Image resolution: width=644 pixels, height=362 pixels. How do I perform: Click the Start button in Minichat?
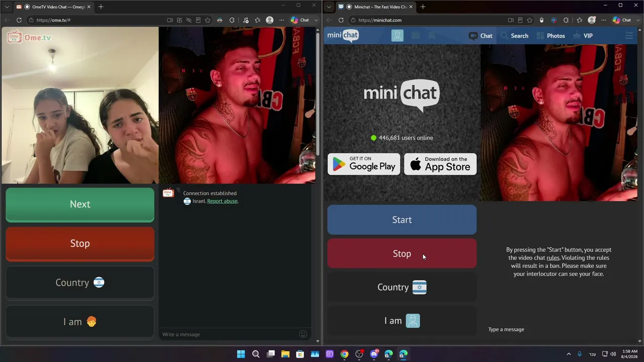coord(402,220)
